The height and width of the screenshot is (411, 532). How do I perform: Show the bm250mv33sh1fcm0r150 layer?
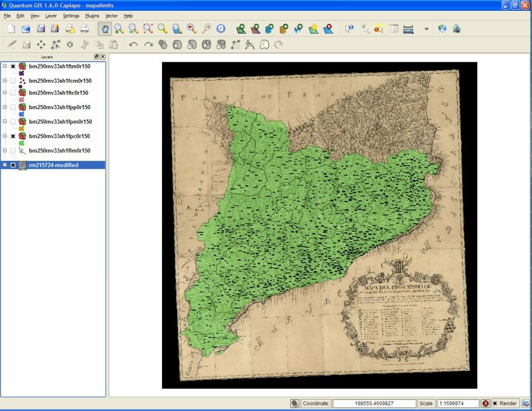[13, 81]
